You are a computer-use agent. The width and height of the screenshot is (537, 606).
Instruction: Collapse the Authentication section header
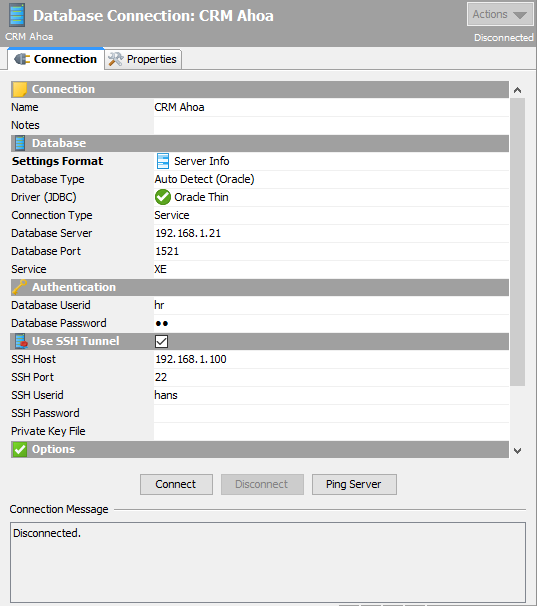coord(260,287)
